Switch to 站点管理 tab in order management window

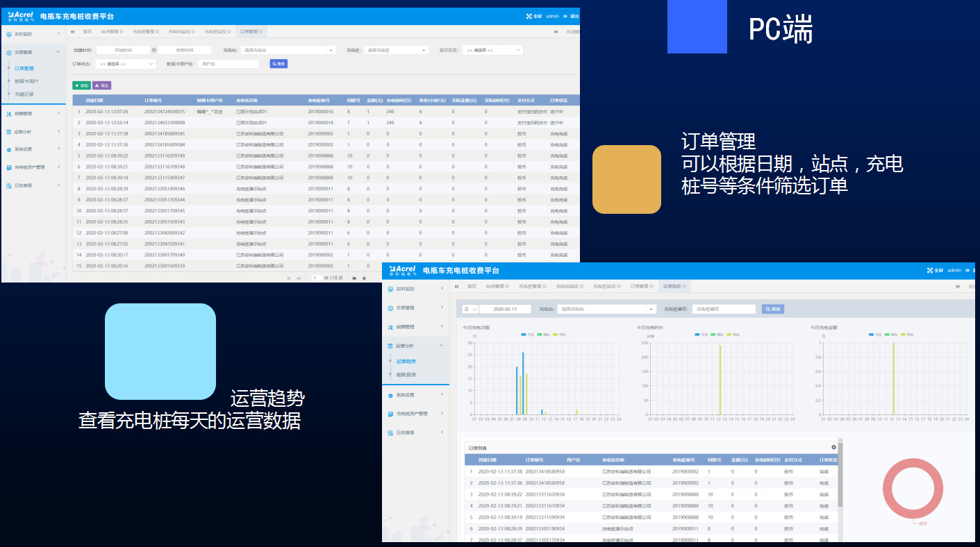point(112,31)
